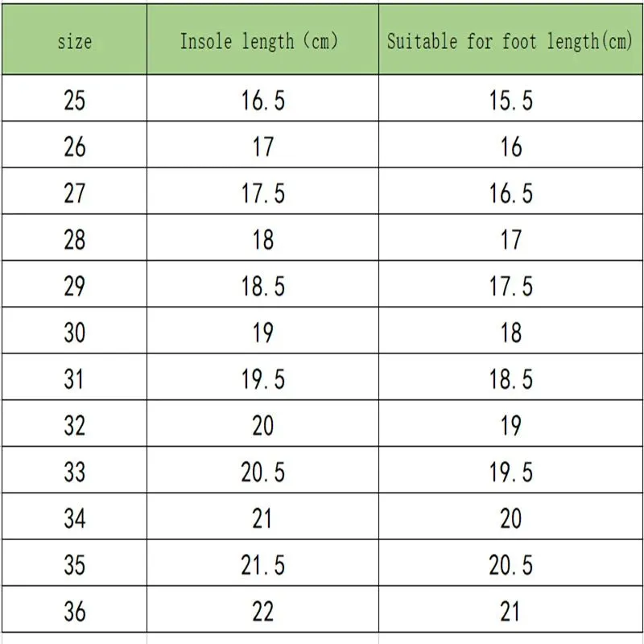Select foot length 15.5 cell

[510, 98]
